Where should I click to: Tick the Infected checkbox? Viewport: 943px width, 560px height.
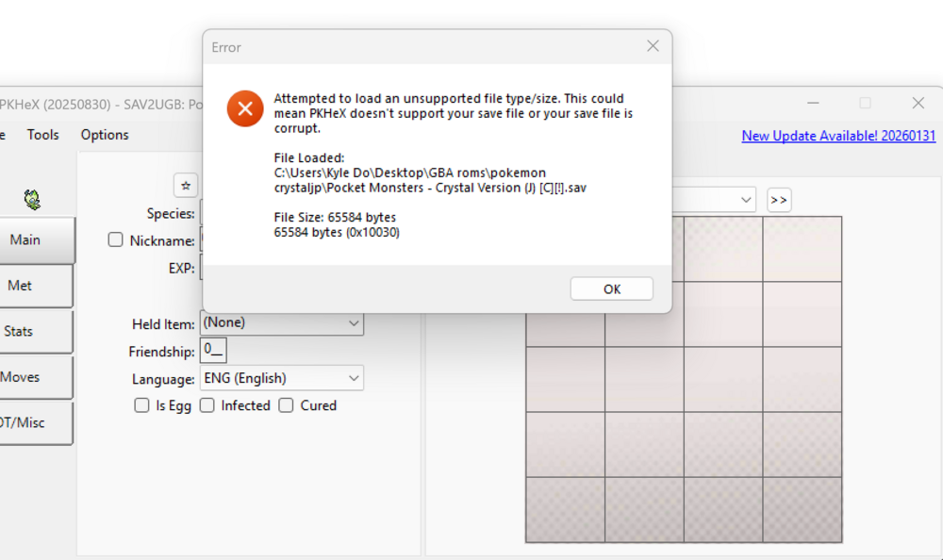click(207, 405)
